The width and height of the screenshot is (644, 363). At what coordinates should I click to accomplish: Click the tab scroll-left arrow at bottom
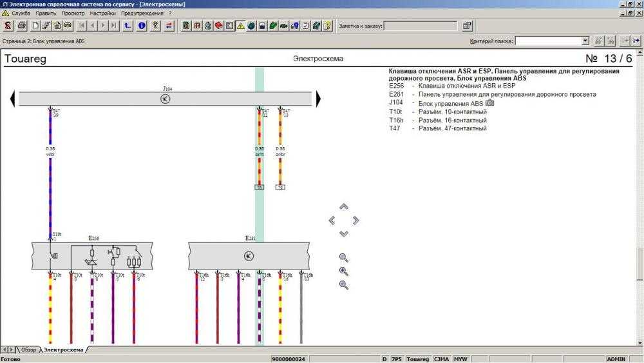coord(5,350)
